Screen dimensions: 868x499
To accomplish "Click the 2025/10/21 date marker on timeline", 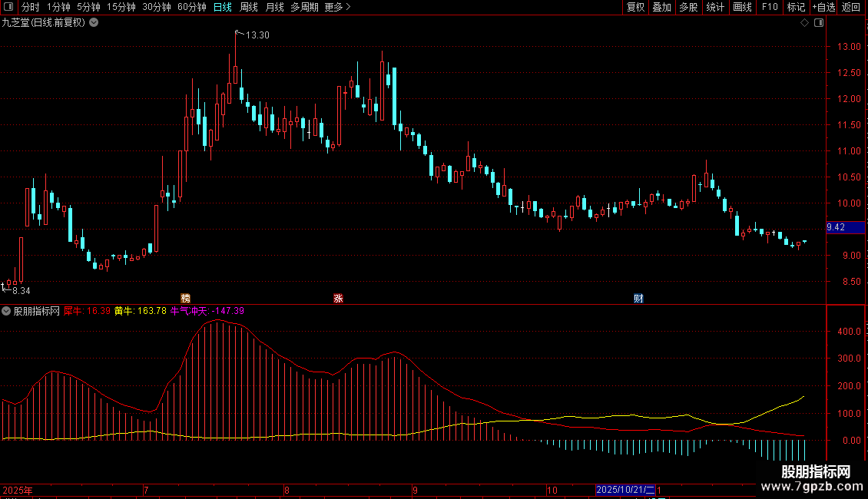I will point(625,490).
